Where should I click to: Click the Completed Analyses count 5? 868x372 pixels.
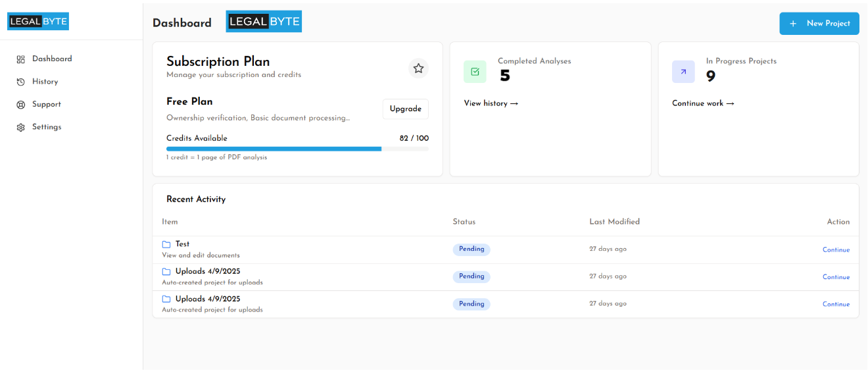[x=504, y=76]
